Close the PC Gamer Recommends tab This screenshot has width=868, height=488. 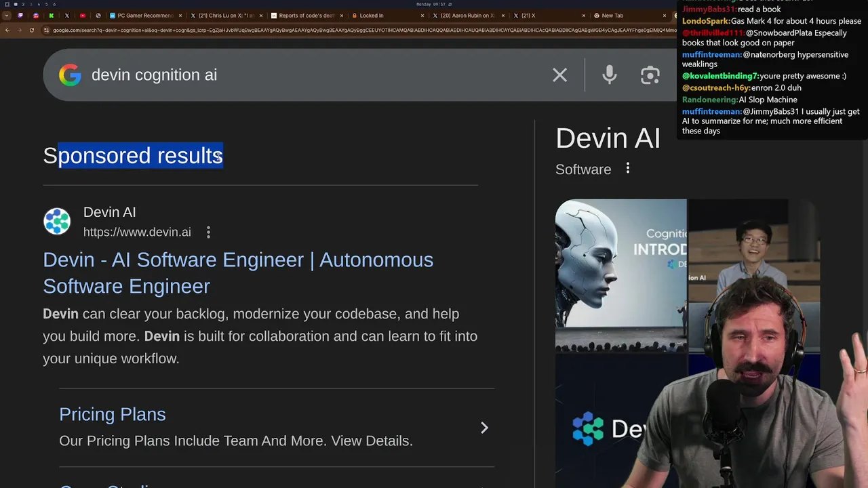tap(180, 16)
